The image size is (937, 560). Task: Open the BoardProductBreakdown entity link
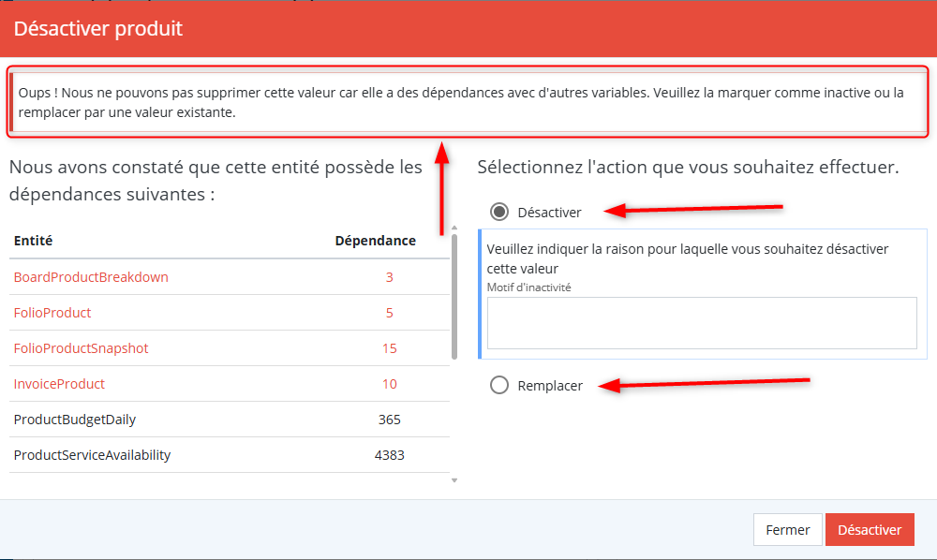91,277
